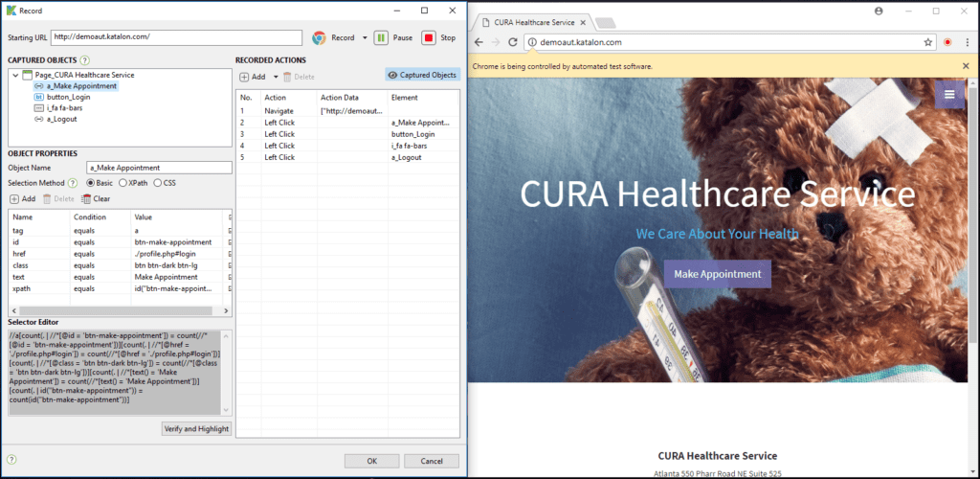Choose Basic selection method
The height and width of the screenshot is (479, 980).
(100, 183)
